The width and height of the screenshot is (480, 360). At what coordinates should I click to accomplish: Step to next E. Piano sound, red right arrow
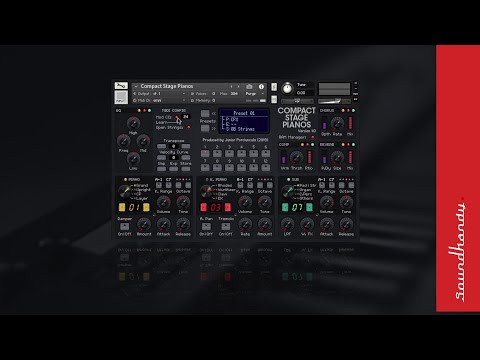click(228, 207)
